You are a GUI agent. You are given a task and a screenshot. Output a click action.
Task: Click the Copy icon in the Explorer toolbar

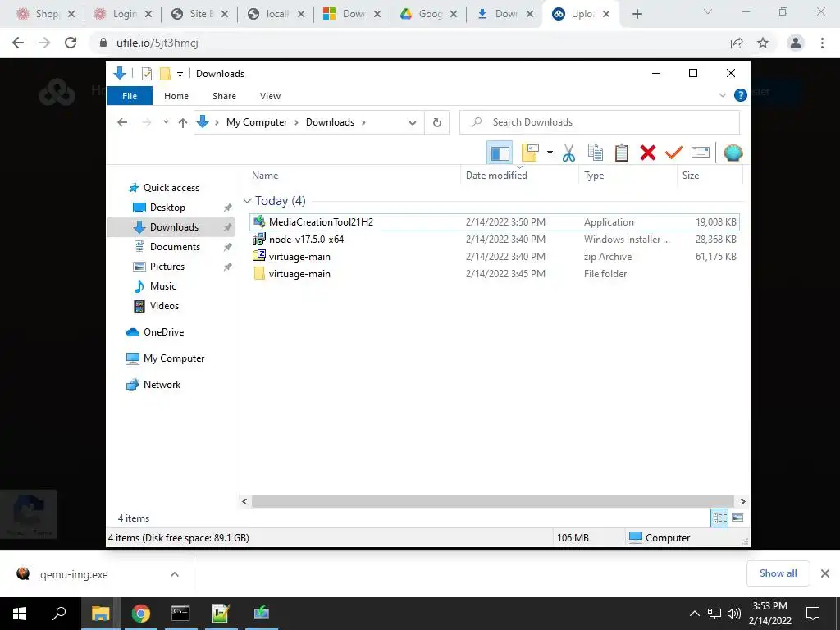pos(596,153)
